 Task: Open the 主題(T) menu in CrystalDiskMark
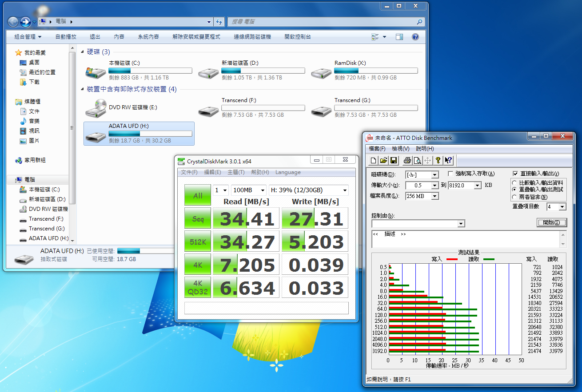point(236,172)
